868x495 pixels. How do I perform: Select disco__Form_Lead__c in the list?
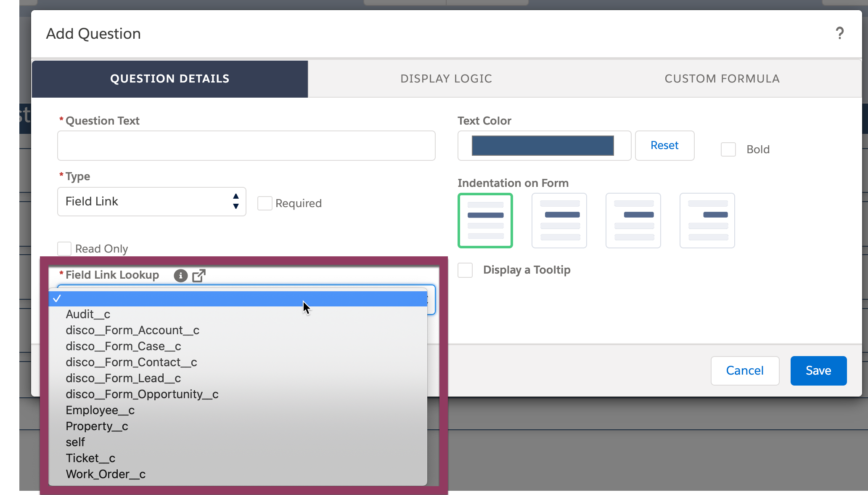[x=238, y=378]
